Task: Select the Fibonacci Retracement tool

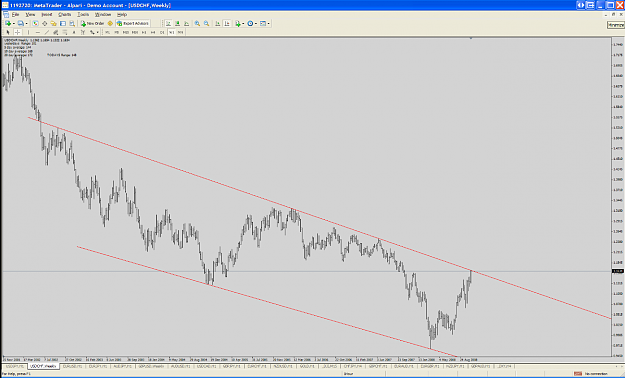Action: tap(65, 32)
